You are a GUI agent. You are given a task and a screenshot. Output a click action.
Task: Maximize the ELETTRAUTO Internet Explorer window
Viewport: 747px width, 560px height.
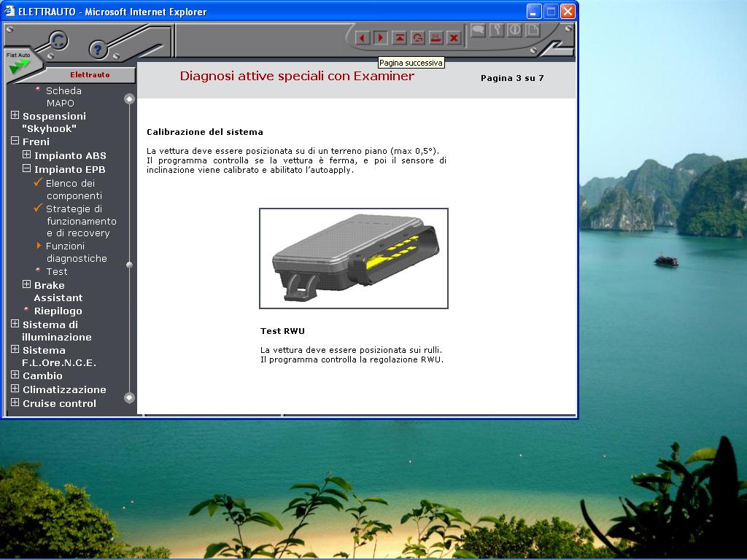click(x=551, y=11)
